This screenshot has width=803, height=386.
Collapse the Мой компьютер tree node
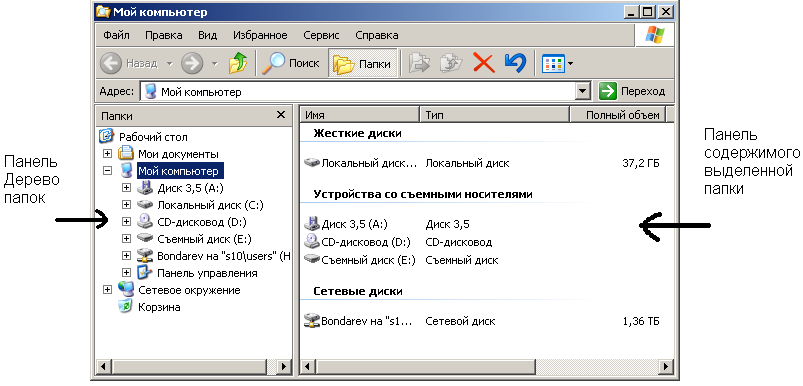coord(107,171)
